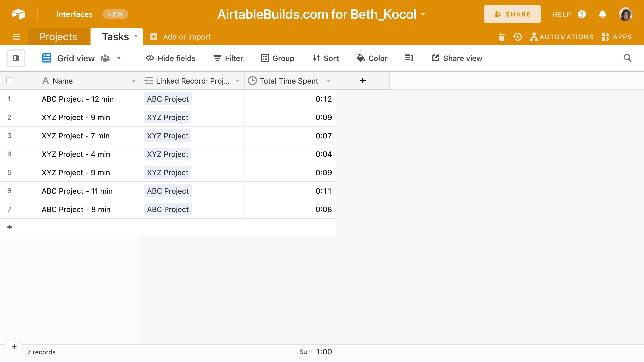
Task: Open the Interfaces section
Action: coord(74,14)
